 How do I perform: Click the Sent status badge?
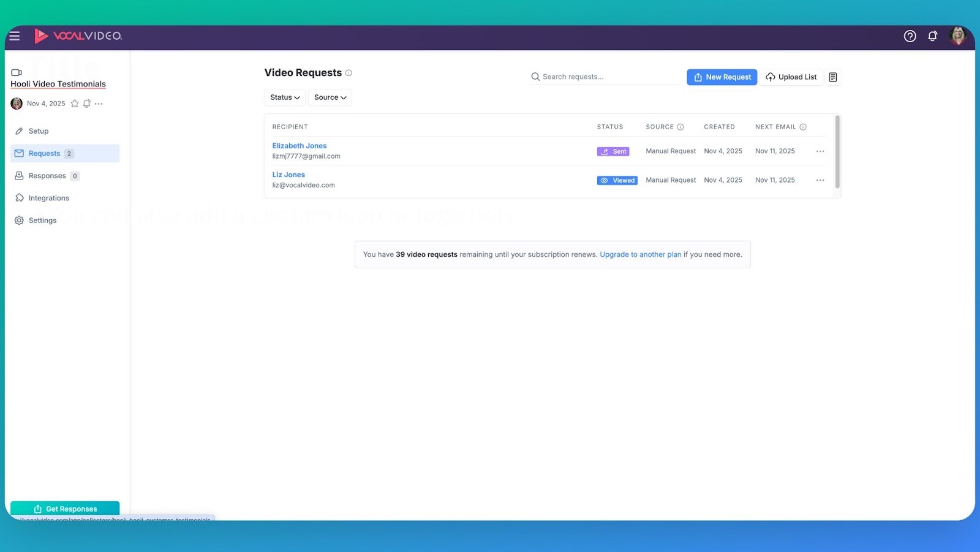(613, 151)
